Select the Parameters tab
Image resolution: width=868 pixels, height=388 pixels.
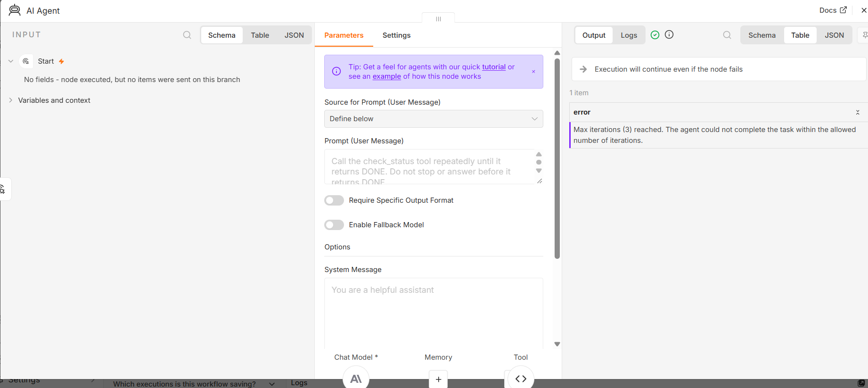tap(344, 35)
